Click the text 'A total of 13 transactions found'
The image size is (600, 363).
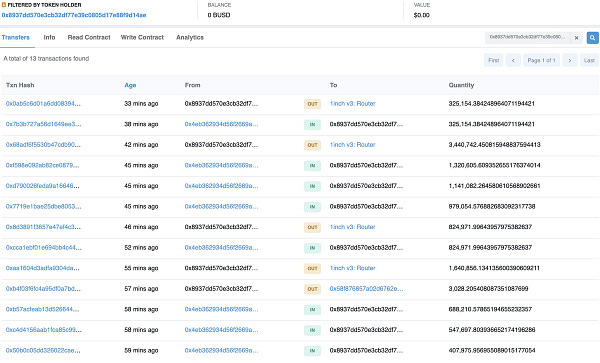pos(46,59)
